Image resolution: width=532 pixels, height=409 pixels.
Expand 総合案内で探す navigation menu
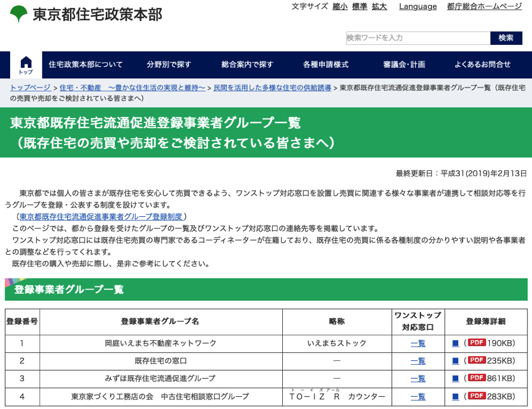pos(248,64)
